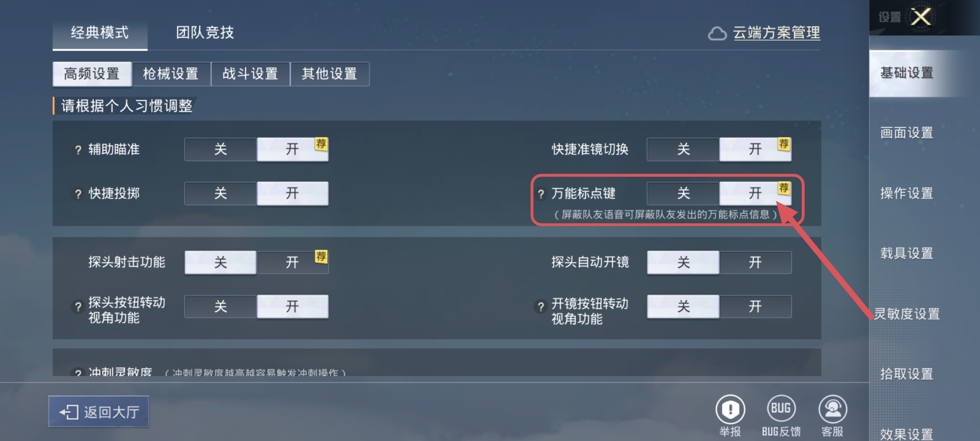The width and height of the screenshot is (980, 441).
Task: Switch 探头按钮转动视角功能 to 关
Action: (220, 306)
